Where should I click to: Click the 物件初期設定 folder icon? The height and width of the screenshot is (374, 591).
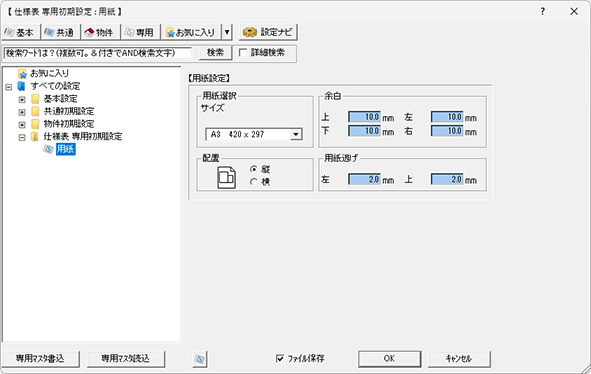(x=35, y=124)
